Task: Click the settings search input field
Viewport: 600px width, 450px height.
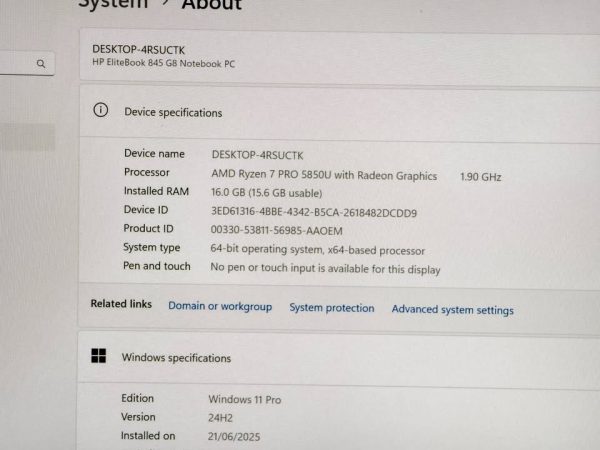Action: coord(27,63)
